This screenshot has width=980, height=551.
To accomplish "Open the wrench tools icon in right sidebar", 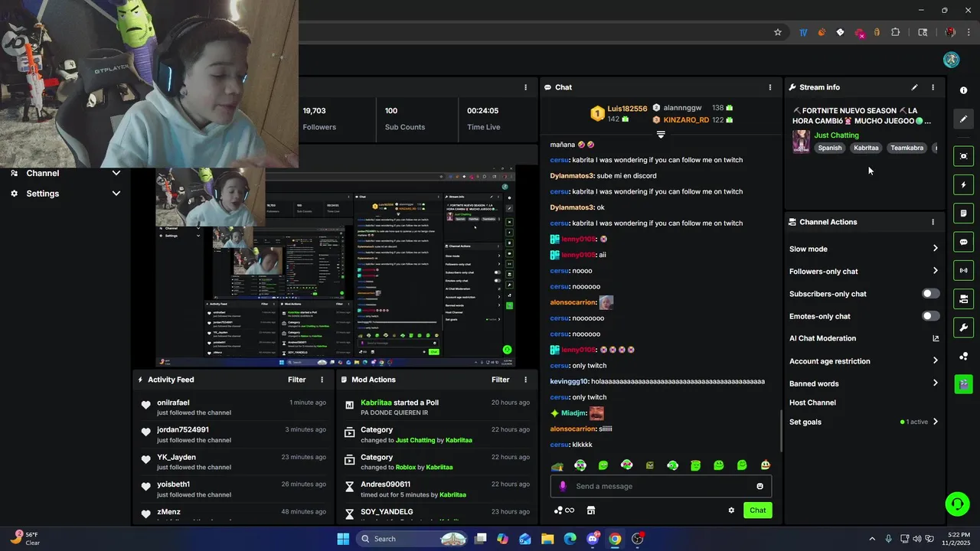I will [963, 328].
